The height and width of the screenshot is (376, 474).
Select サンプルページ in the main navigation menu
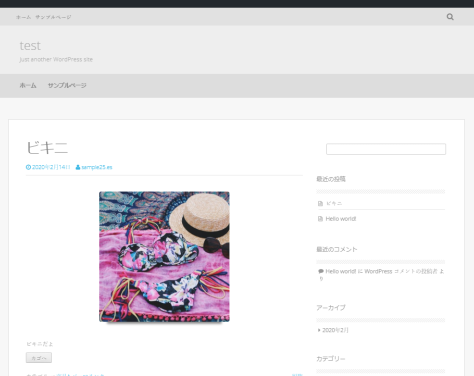point(67,85)
